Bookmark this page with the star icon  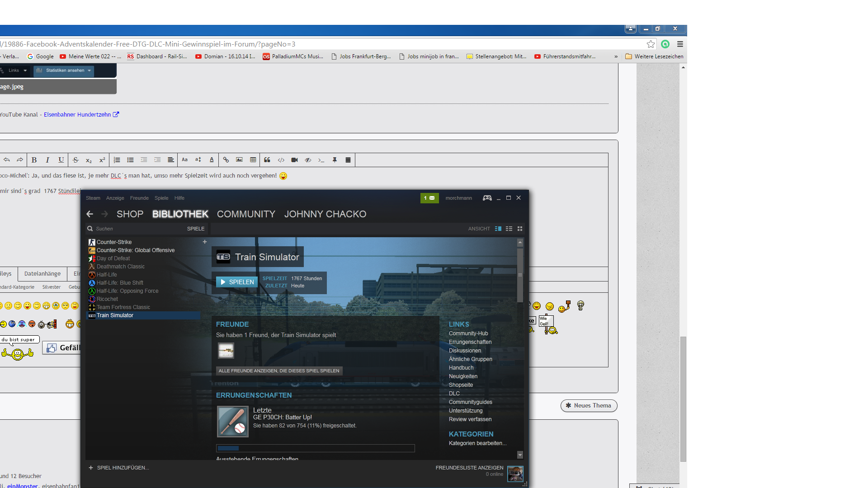[x=651, y=44]
